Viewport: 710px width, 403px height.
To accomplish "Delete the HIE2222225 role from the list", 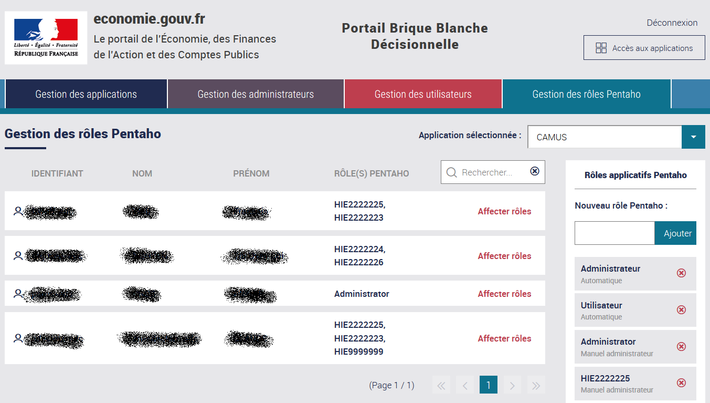I will (x=681, y=383).
